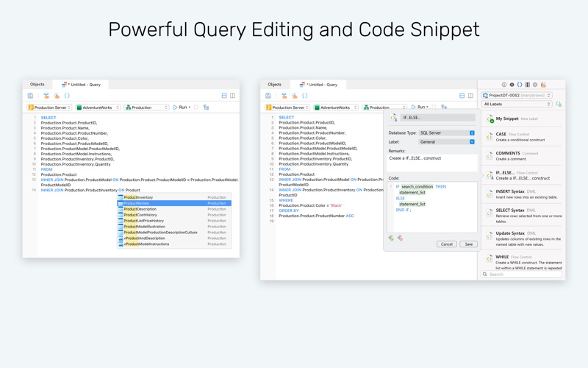Choose ProductCostHistory autocomplete suggestion

click(174, 215)
